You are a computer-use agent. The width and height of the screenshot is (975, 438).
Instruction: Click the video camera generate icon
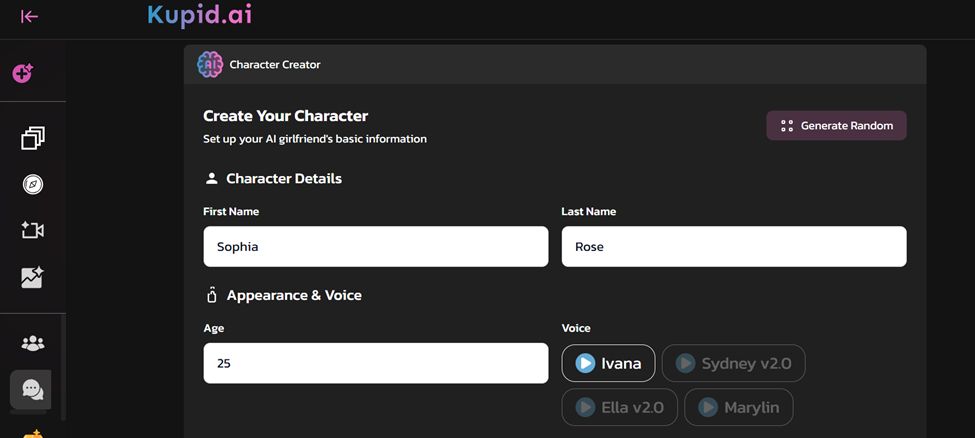coord(33,231)
